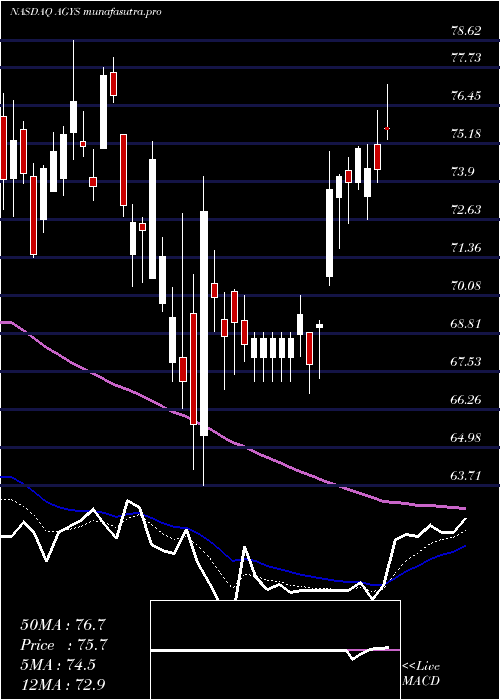Viewport: 500px width, 700px height.
Task: Click the 12MA : 72.9 readout
Action: point(64,684)
